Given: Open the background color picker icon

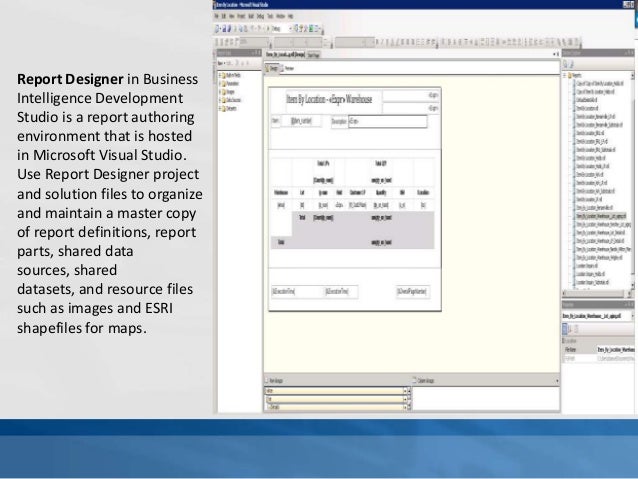Looking at the screenshot, I should [x=399, y=42].
